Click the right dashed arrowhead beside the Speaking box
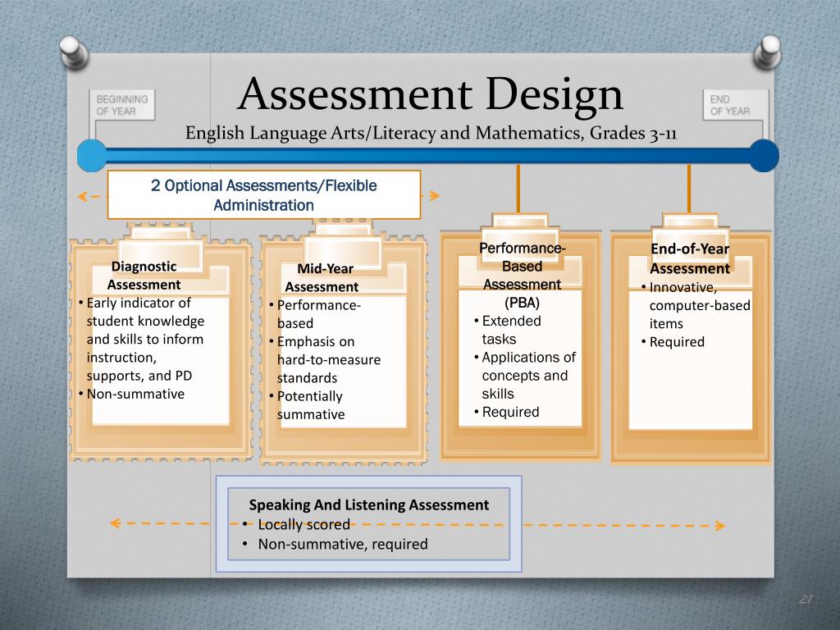This screenshot has height=630, width=840. point(720,526)
